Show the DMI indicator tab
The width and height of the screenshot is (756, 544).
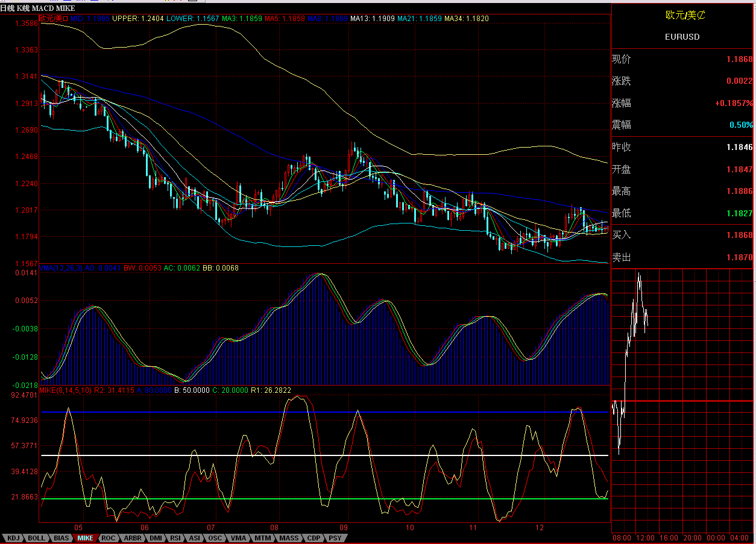click(x=156, y=538)
